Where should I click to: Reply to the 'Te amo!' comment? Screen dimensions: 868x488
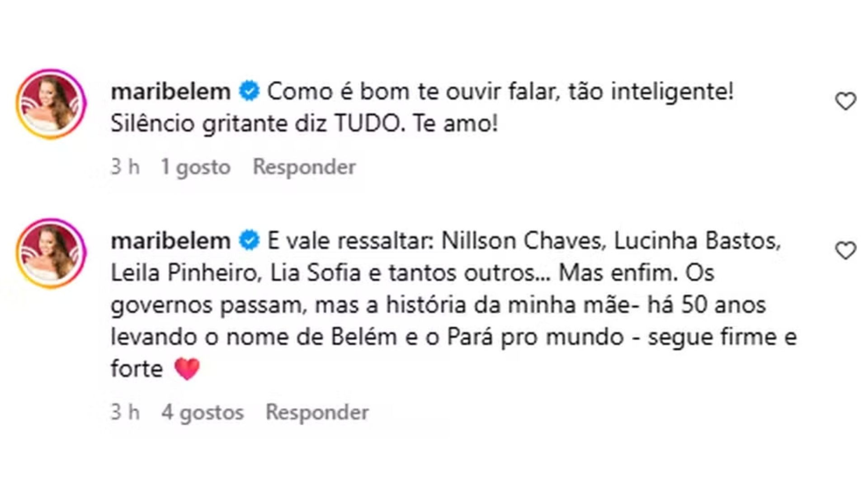(304, 167)
